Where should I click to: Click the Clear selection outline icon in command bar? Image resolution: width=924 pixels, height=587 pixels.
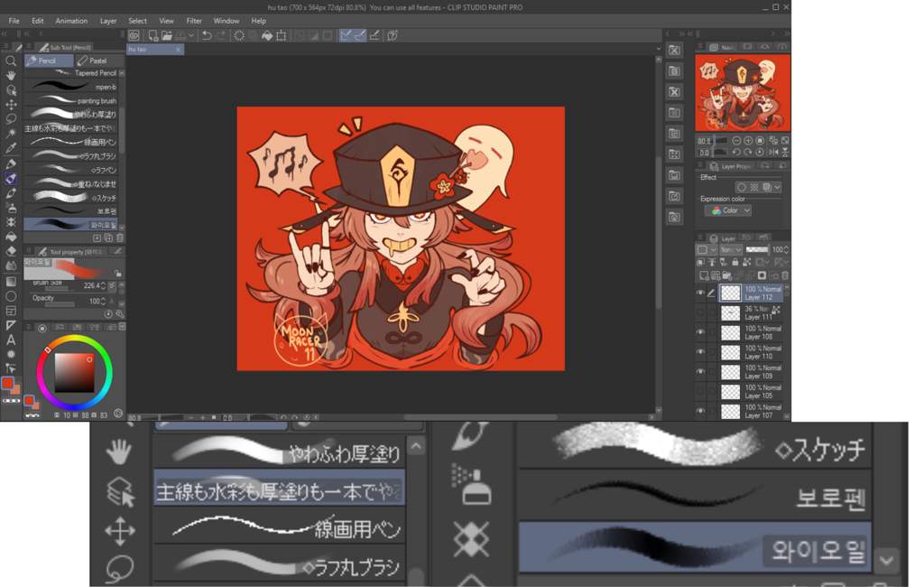238,35
